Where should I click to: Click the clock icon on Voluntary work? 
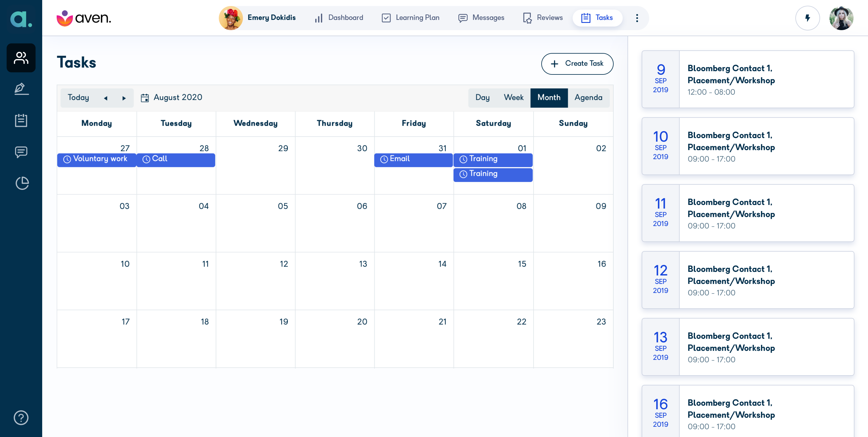(x=67, y=159)
